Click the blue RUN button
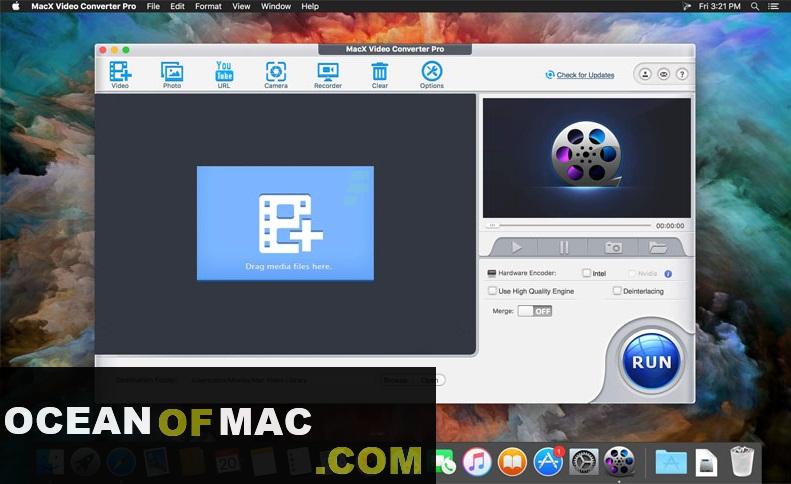 coord(651,361)
